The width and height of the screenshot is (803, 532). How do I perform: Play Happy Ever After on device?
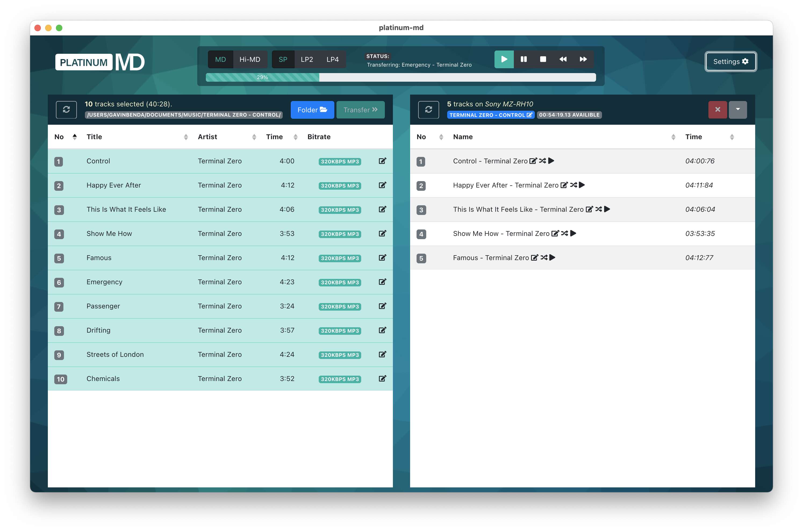coord(582,185)
